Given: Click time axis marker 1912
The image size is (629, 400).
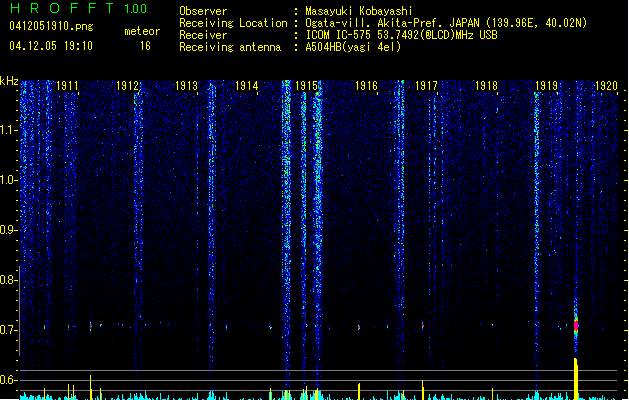Looking at the screenshot, I should [127, 85].
